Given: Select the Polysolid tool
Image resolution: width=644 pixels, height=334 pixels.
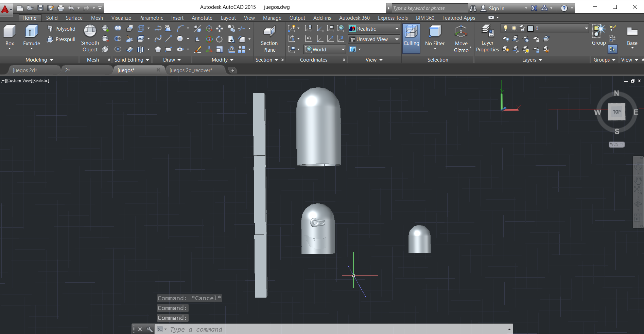Looking at the screenshot, I should (62, 29).
